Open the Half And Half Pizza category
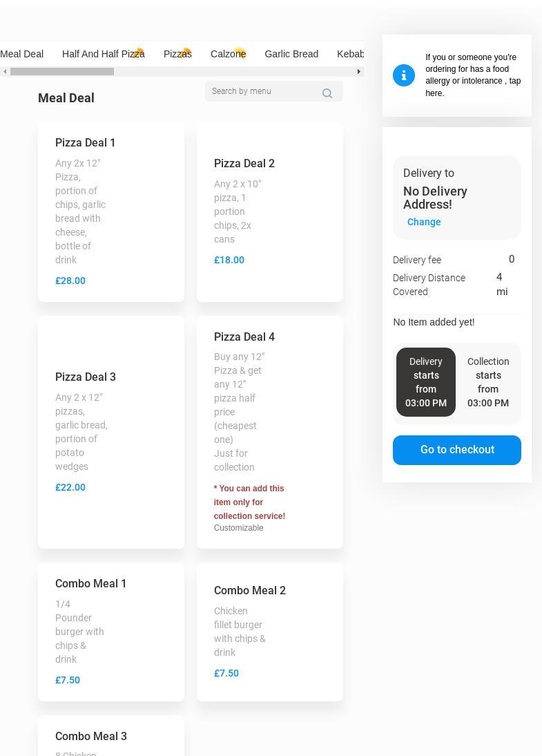542x756 pixels. point(104,54)
